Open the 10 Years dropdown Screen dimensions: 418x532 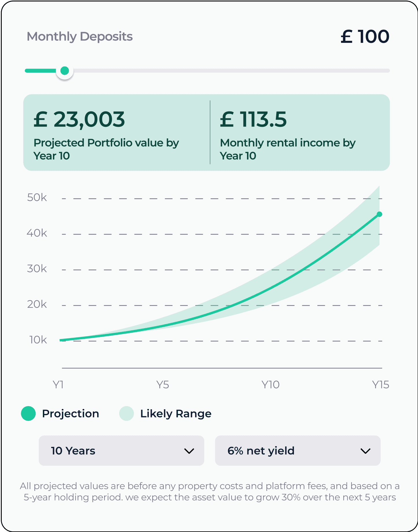121,450
